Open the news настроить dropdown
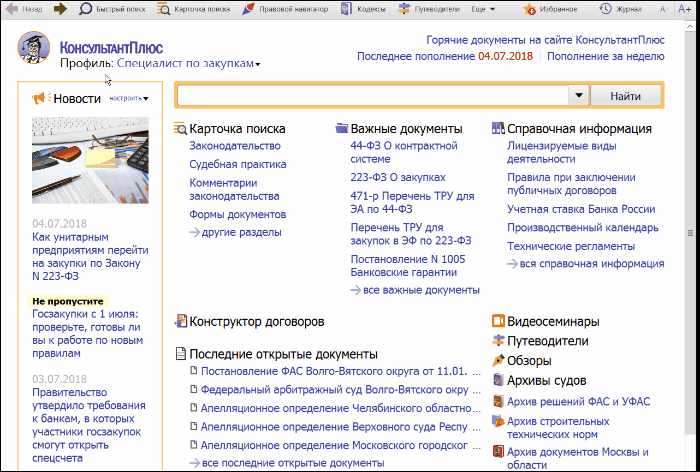700x472 pixels. point(129,98)
